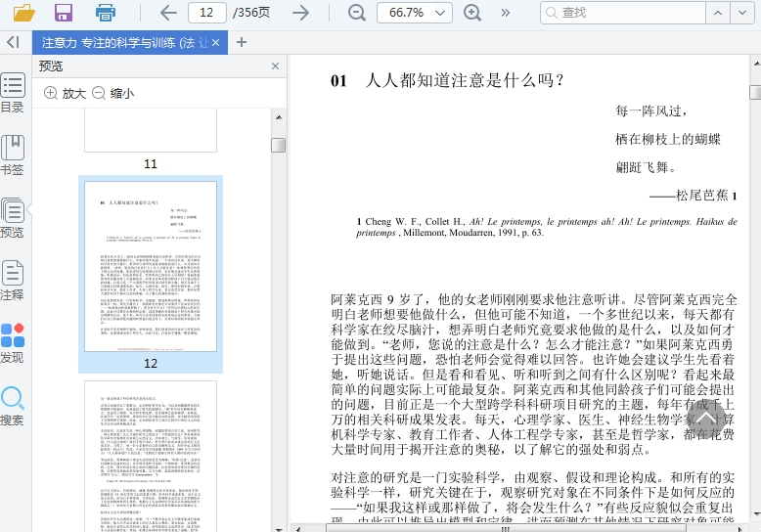Click the zoom in magnifier icon

coord(472,13)
